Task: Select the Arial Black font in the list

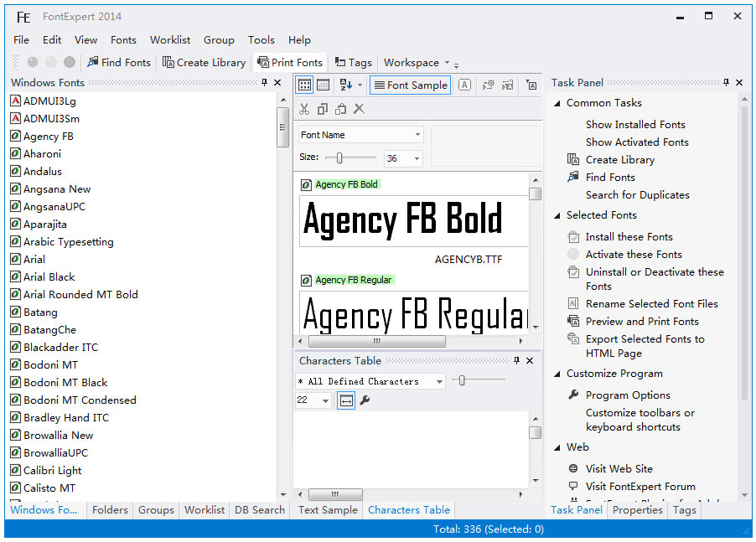Action: pyautogui.click(x=49, y=276)
